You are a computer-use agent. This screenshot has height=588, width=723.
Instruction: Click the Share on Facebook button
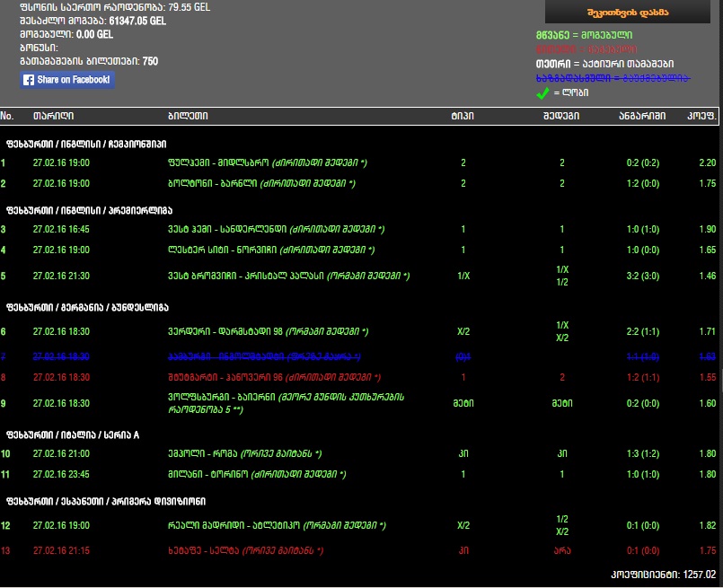tap(67, 80)
